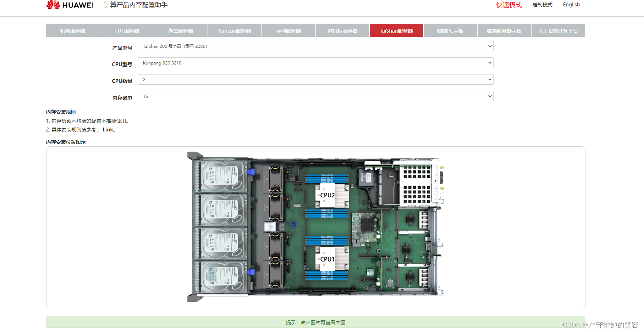Image resolution: width=644 pixels, height=332 pixels.
Task: Click the CPU1 label on the motherboard
Action: (327, 259)
